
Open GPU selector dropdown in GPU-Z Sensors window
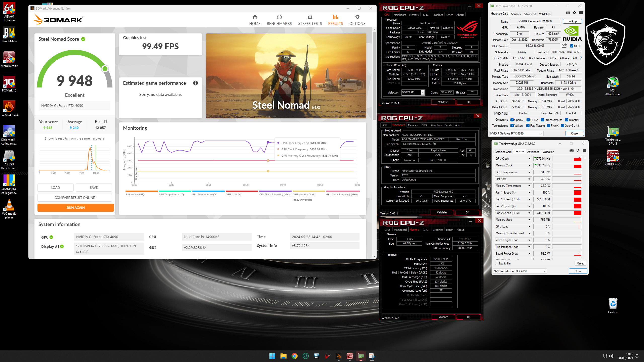pyautogui.click(x=520, y=271)
